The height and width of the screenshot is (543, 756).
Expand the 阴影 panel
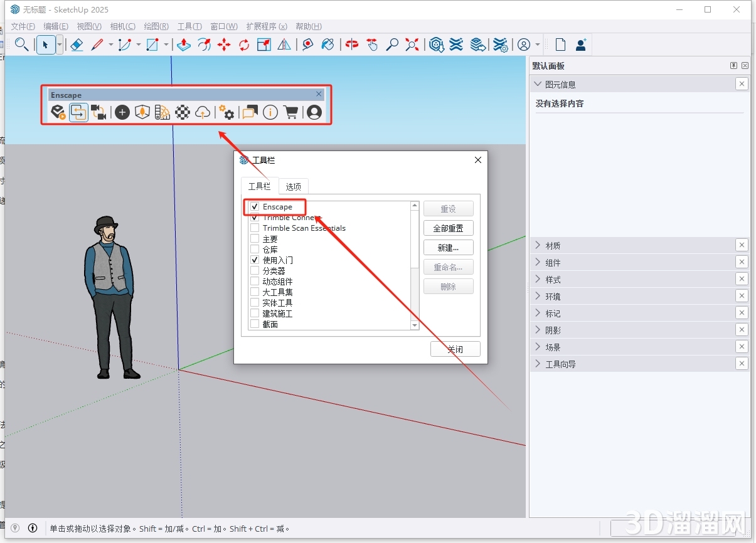pyautogui.click(x=538, y=330)
